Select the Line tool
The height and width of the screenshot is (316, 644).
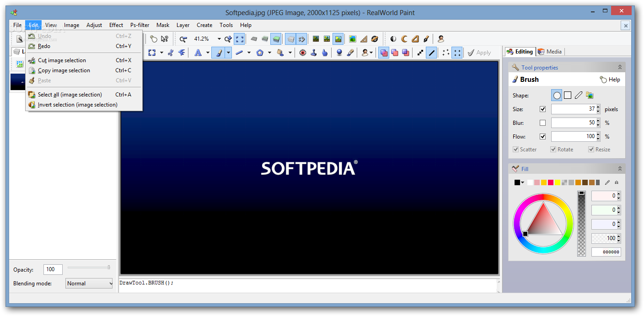click(x=239, y=53)
